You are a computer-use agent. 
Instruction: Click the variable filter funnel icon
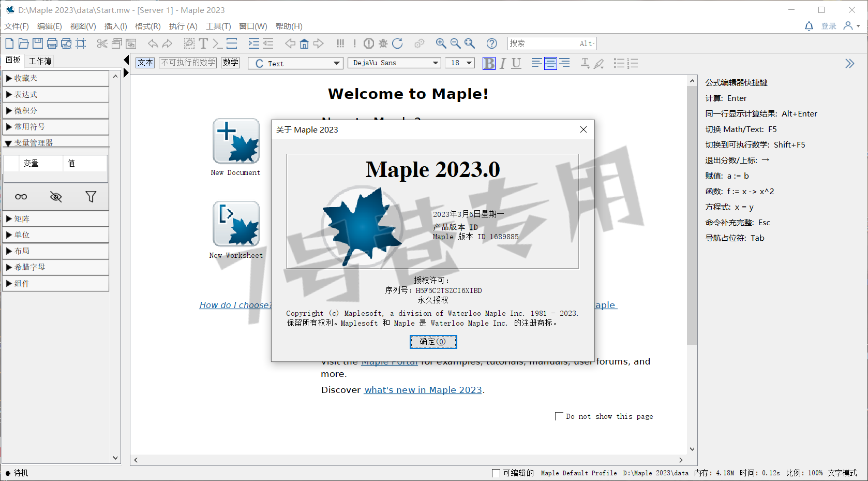(x=91, y=197)
